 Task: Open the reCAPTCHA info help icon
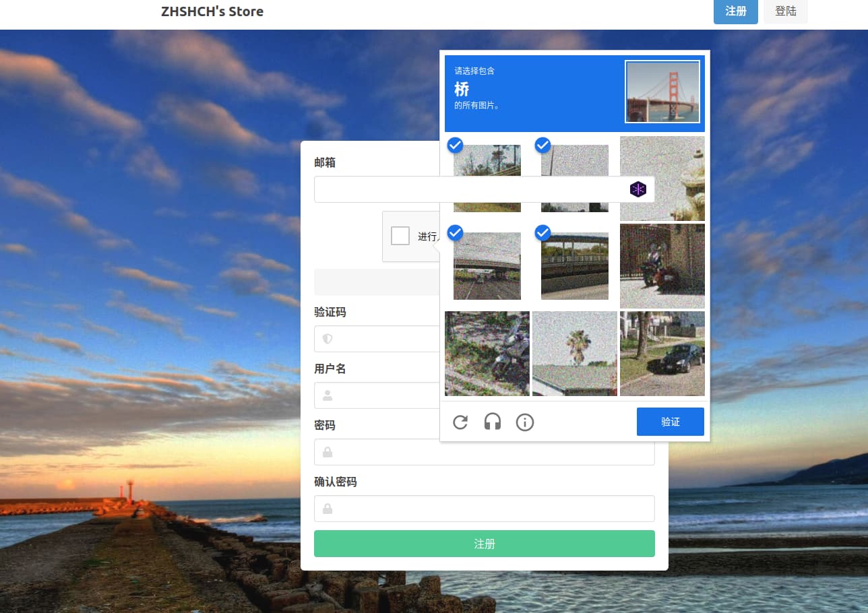click(x=525, y=422)
